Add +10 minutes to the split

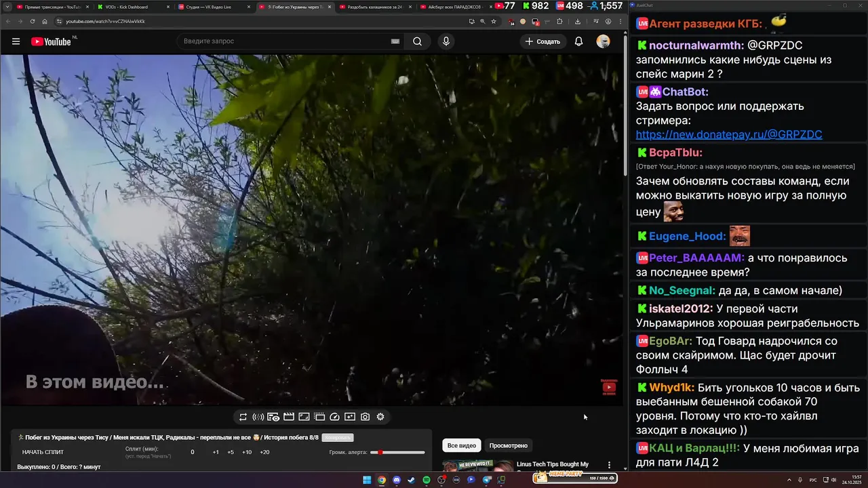[247, 452]
